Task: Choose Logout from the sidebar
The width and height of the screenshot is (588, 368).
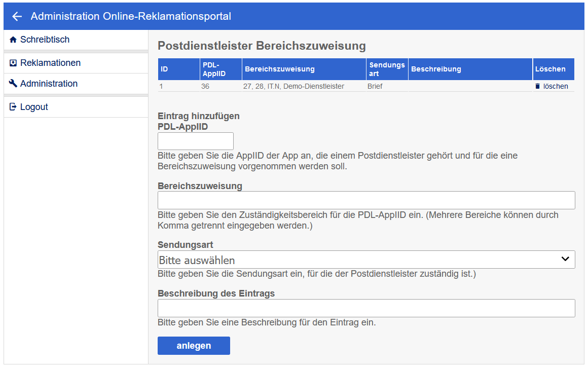Action: tap(34, 107)
